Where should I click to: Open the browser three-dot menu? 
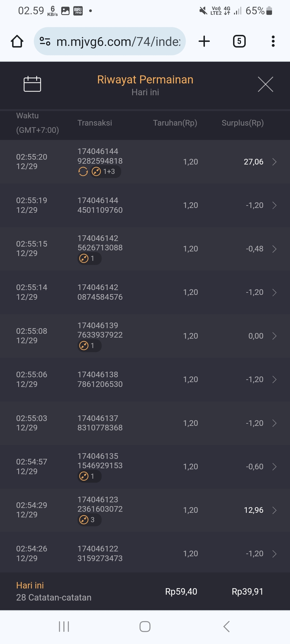pos(273,41)
